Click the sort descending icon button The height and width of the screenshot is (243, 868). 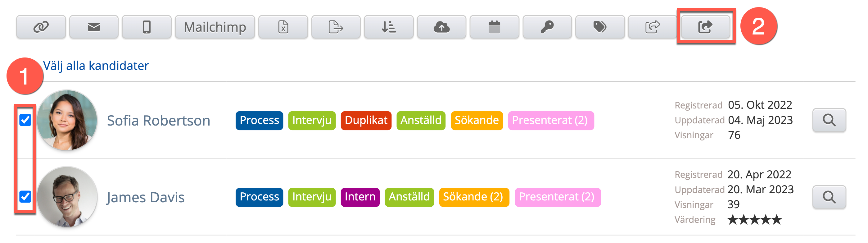388,27
